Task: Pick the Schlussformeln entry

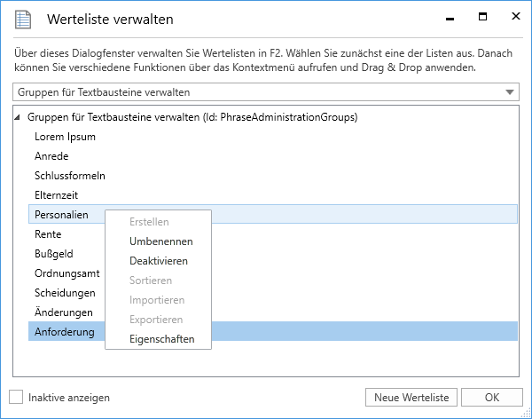Action: coord(69,176)
